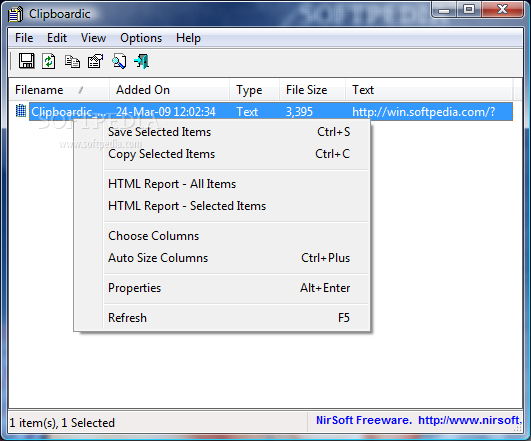Maximize the Clipboardic window

tap(469, 9)
